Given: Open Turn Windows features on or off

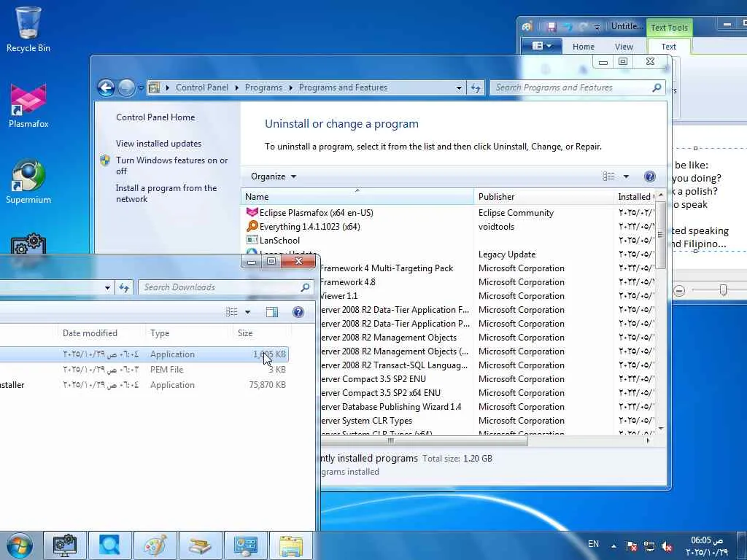Looking at the screenshot, I should pyautogui.click(x=171, y=166).
